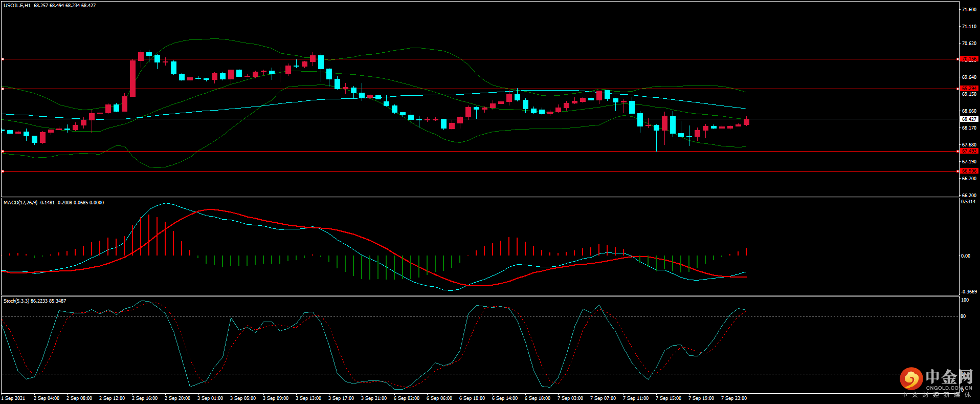Click the 66.906 red price tag
Image resolution: width=980 pixels, height=404 pixels.
pyautogui.click(x=968, y=171)
